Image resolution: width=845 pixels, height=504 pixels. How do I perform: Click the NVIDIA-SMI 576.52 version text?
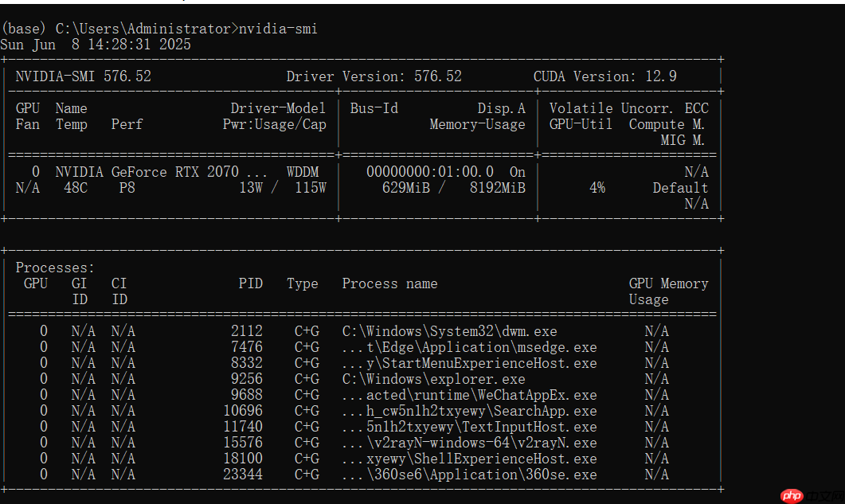[x=83, y=76]
